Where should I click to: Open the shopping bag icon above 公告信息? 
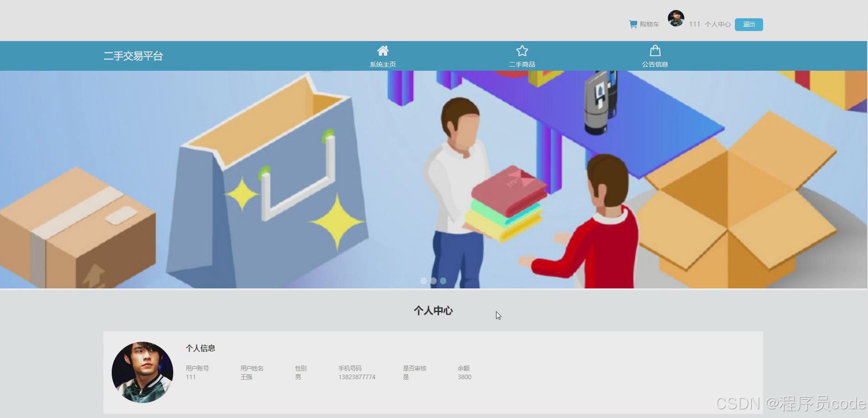(x=655, y=50)
